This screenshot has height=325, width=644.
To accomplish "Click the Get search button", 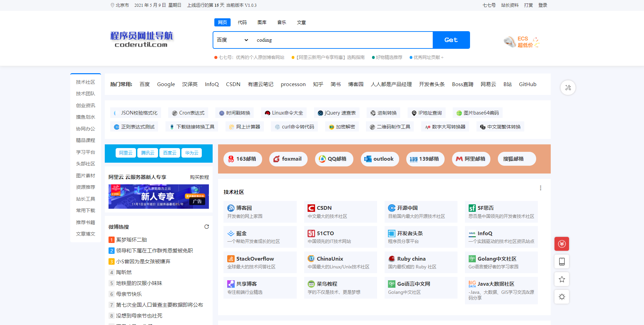I will point(451,40).
